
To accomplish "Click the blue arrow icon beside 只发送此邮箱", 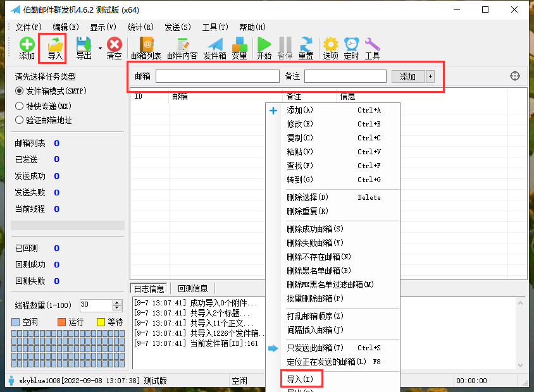I will 273,348.
